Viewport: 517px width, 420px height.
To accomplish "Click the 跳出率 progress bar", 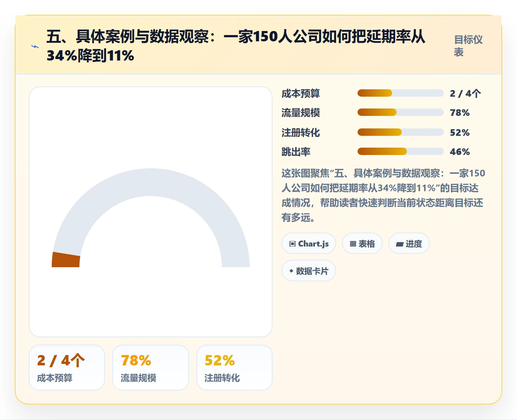I will click(x=400, y=151).
